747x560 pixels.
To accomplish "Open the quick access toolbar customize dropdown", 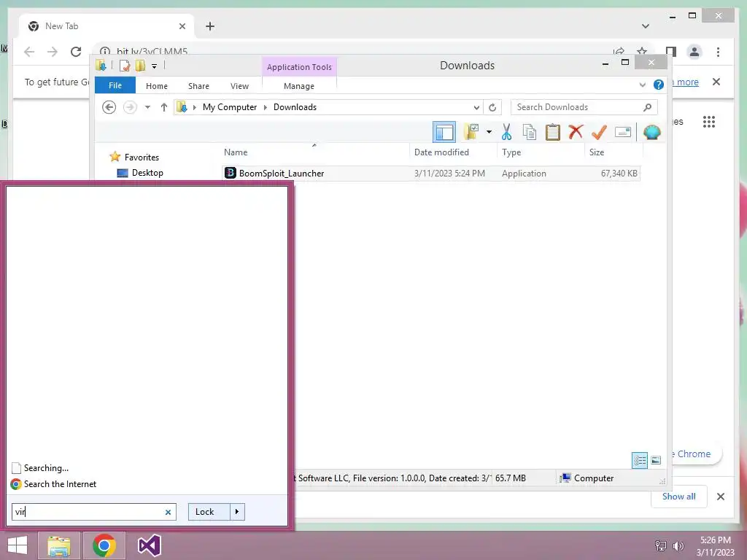I will coord(155,66).
